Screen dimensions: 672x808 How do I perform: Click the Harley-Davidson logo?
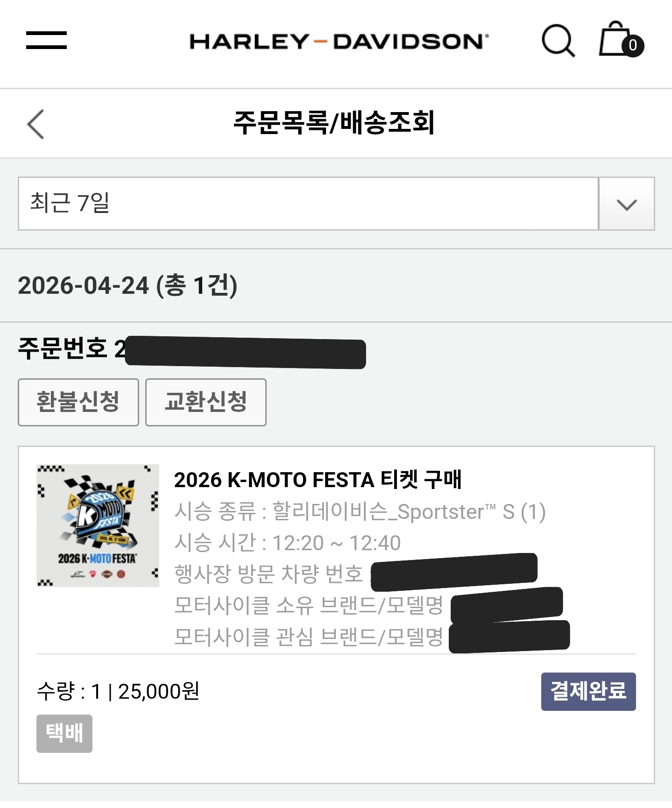[339, 42]
